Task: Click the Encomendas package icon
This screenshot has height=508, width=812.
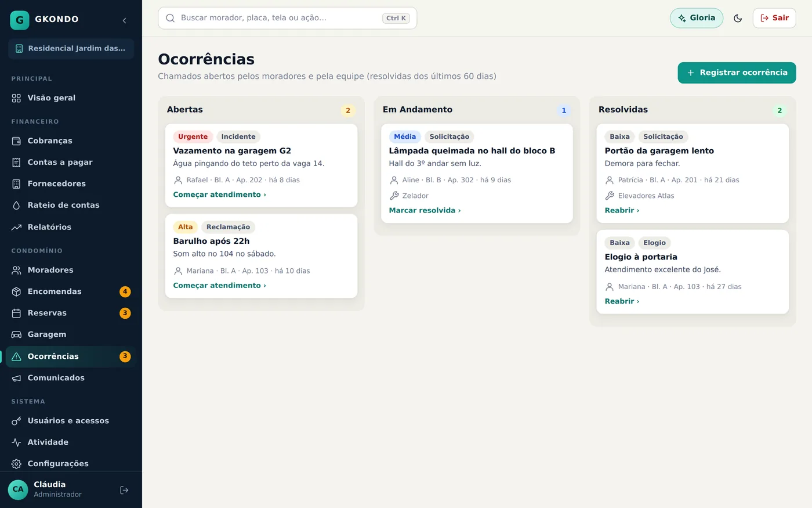Action: point(16,291)
